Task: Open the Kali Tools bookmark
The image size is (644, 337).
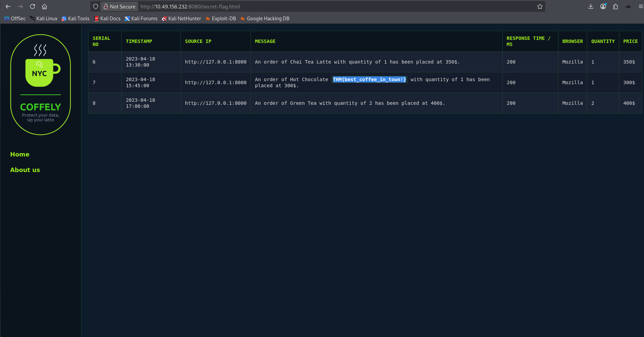Action: pyautogui.click(x=75, y=19)
